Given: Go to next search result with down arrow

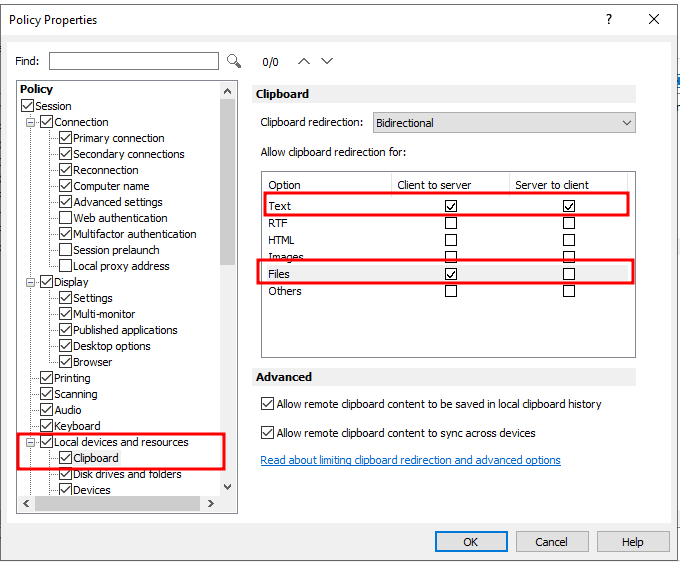Looking at the screenshot, I should click(x=327, y=61).
